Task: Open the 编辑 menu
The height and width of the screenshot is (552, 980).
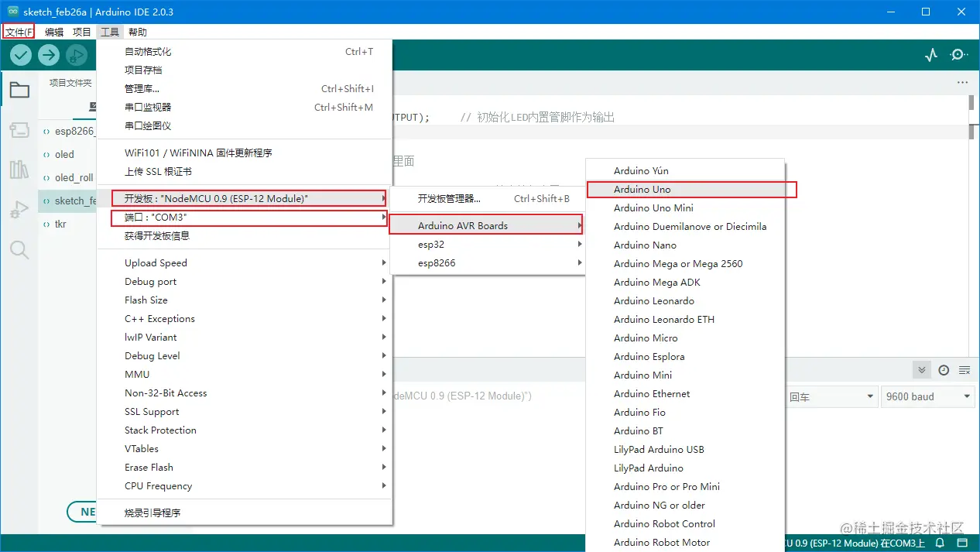Action: [x=54, y=32]
